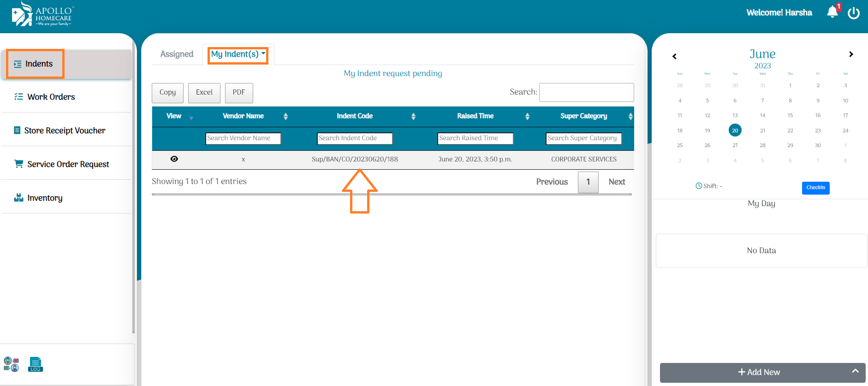
Task: Go to next month in calendar
Action: pos(851,54)
